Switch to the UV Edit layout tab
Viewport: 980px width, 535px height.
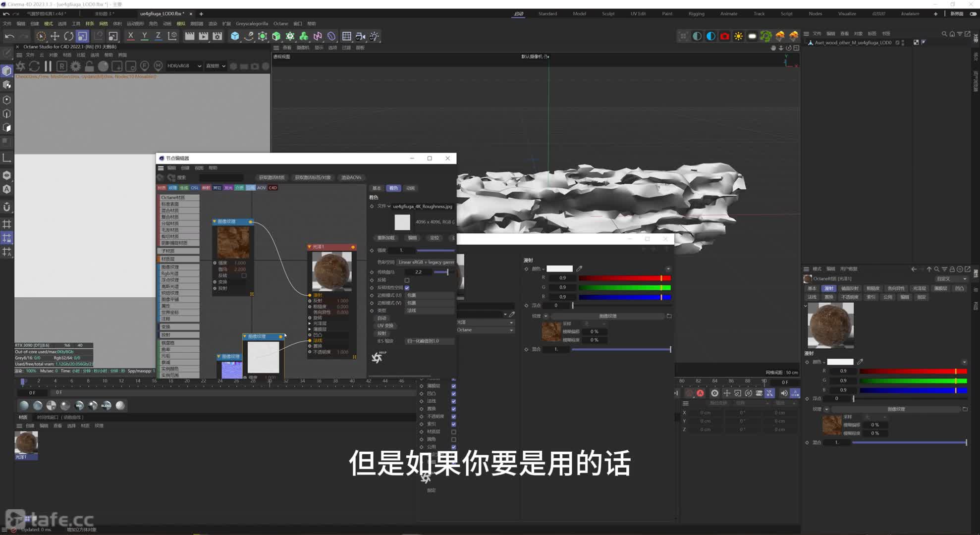[x=638, y=13]
